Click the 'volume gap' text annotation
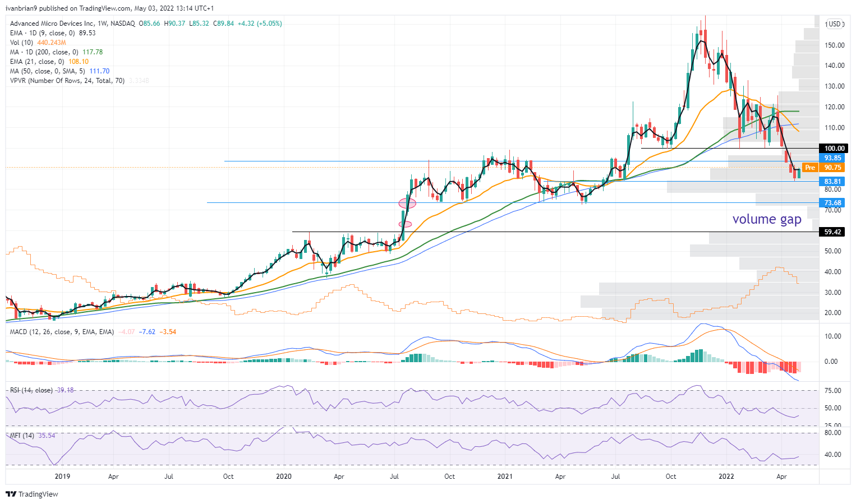Image resolution: width=856 pixels, height=504 pixels. tap(767, 219)
